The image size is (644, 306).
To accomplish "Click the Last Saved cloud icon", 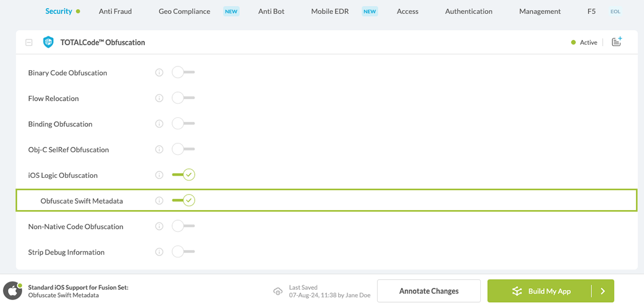I will (278, 291).
